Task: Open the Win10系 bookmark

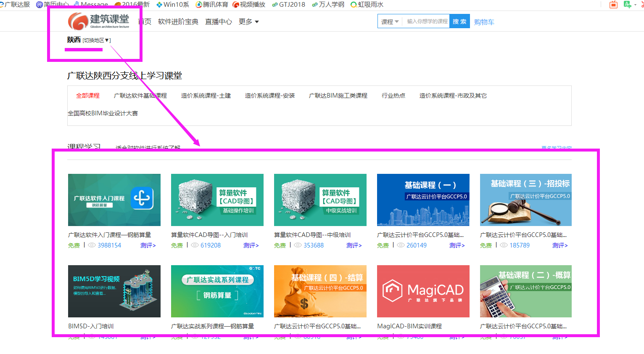Action: pos(172,4)
